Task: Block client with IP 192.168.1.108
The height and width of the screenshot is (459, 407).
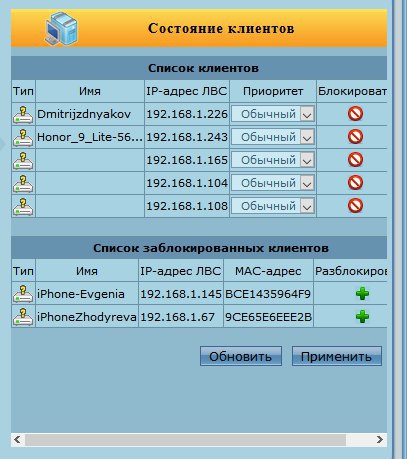Action: 355,206
